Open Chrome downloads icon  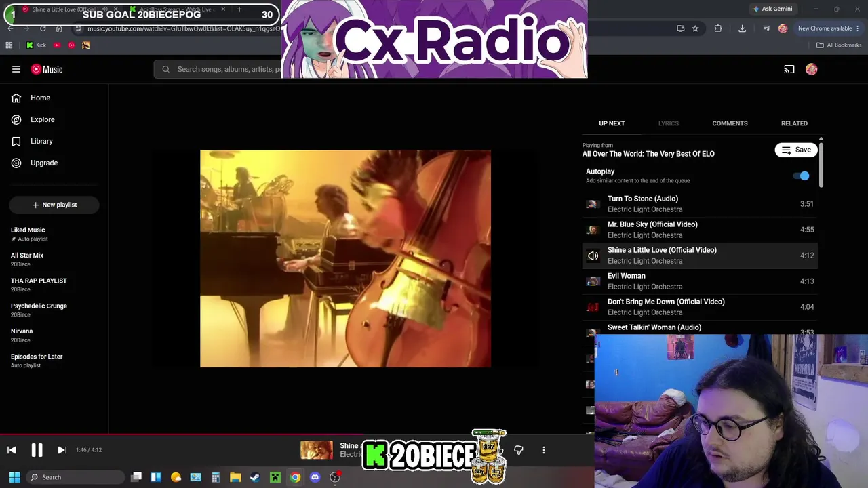tap(742, 28)
